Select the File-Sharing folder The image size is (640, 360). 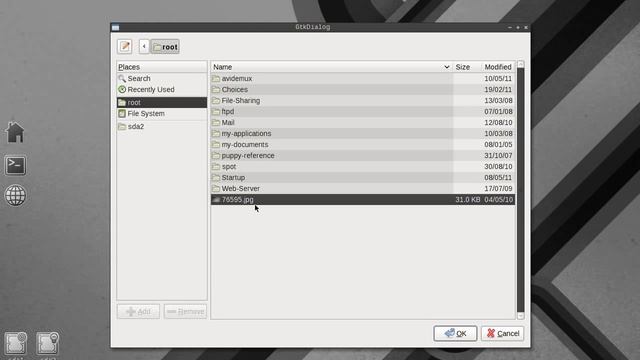click(362, 100)
